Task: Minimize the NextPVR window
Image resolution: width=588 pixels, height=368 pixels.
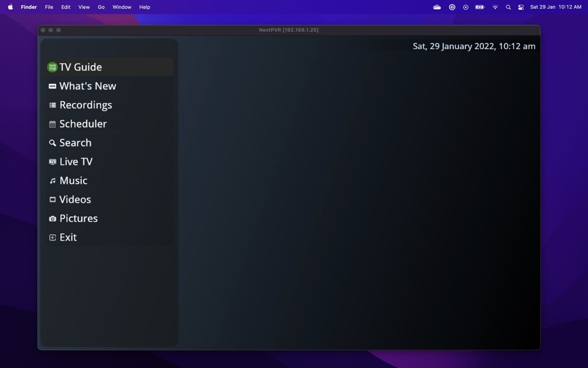Action: pyautogui.click(x=51, y=30)
